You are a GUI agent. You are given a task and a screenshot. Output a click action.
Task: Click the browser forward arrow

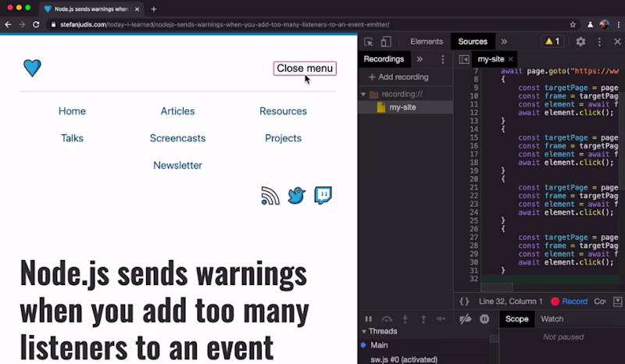click(x=22, y=25)
